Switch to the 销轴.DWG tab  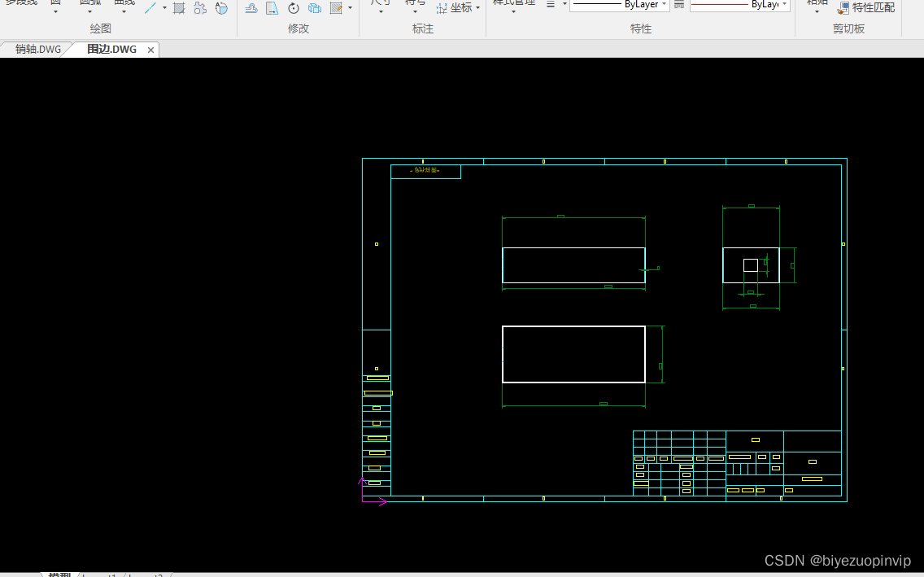pyautogui.click(x=37, y=50)
